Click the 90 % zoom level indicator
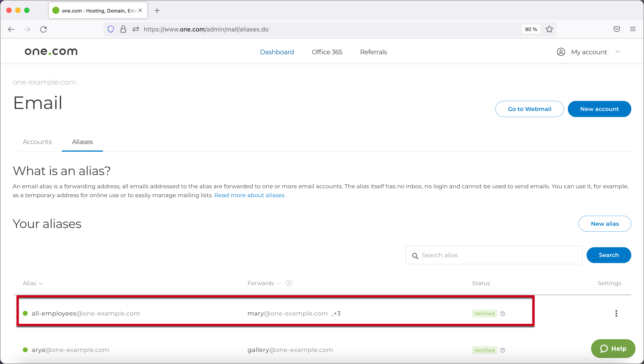 click(x=531, y=29)
